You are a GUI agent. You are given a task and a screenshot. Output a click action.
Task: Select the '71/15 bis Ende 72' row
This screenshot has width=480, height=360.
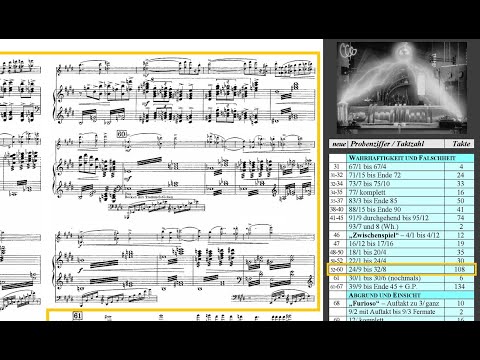pyautogui.click(x=401, y=175)
